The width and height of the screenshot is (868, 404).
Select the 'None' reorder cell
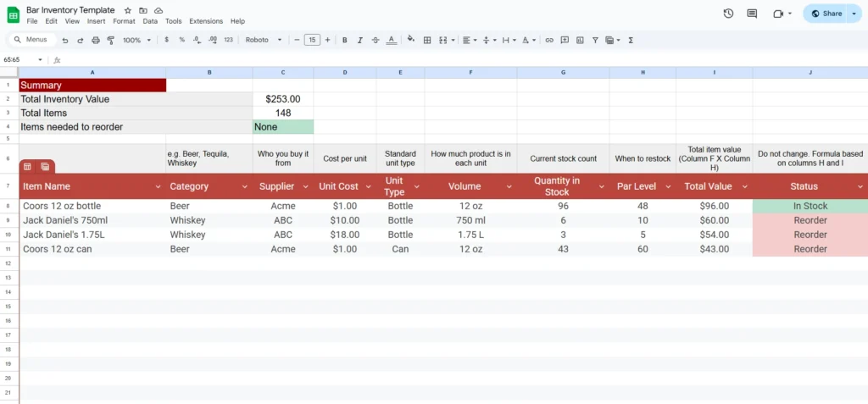(x=283, y=127)
